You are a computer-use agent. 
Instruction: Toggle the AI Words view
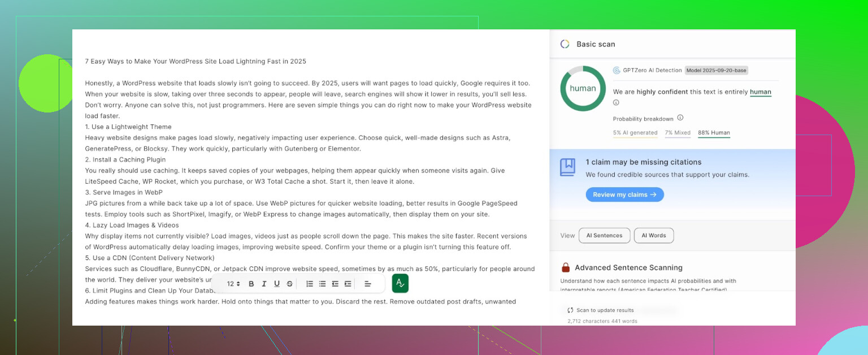[653, 236]
